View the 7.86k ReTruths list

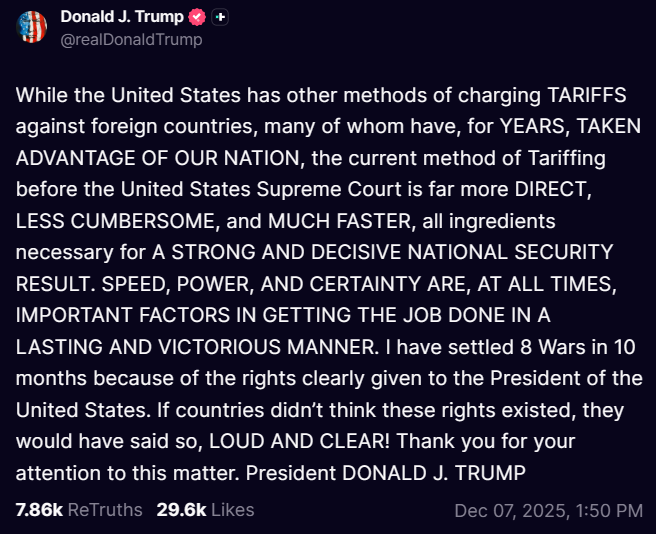click(39, 510)
